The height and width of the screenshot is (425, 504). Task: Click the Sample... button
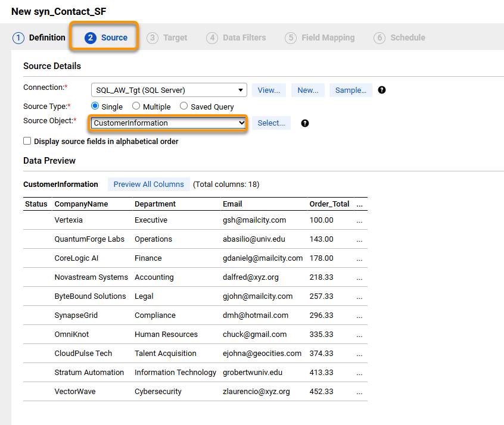(x=351, y=90)
